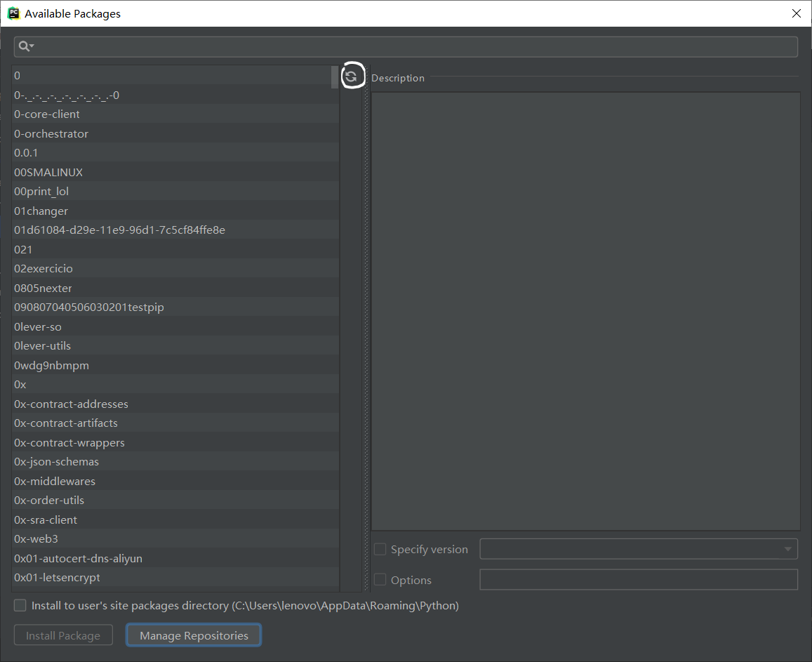Select the 0x01-autocert-dns-aliyun package
The height and width of the screenshot is (662, 812).
175,558
